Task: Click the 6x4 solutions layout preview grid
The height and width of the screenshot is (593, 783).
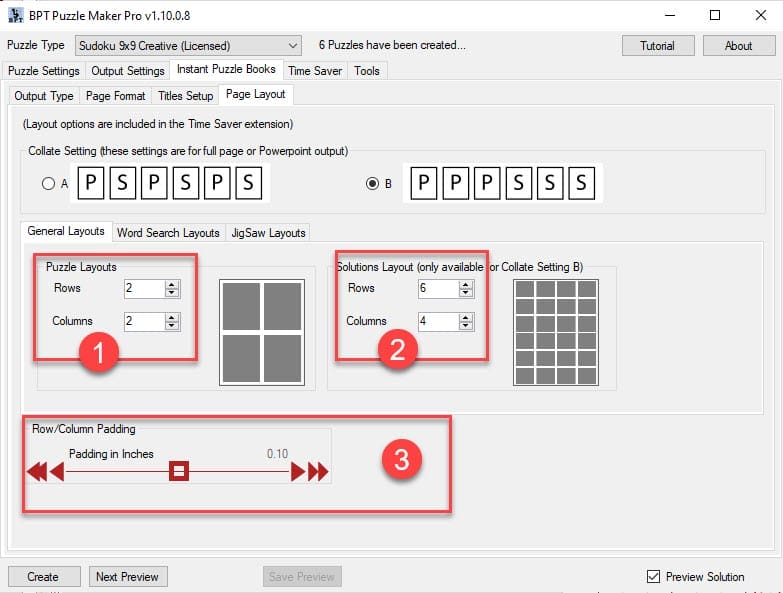Action: (554, 332)
